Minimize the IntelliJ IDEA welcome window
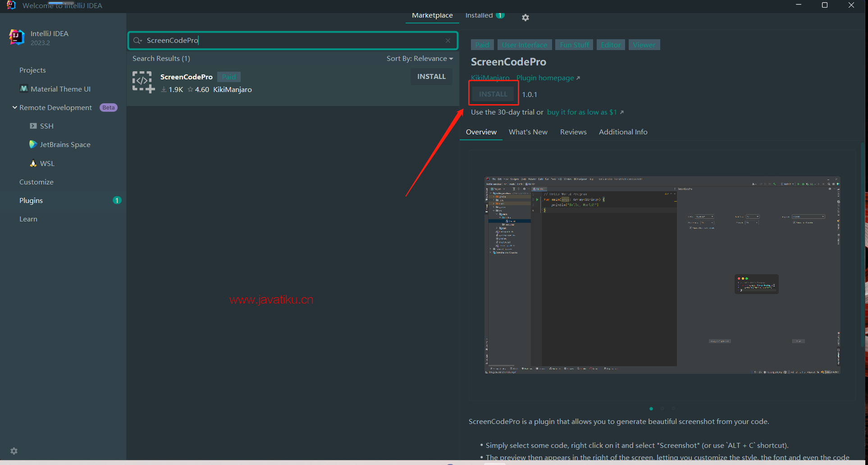The height and width of the screenshot is (465, 868). pyautogui.click(x=799, y=5)
